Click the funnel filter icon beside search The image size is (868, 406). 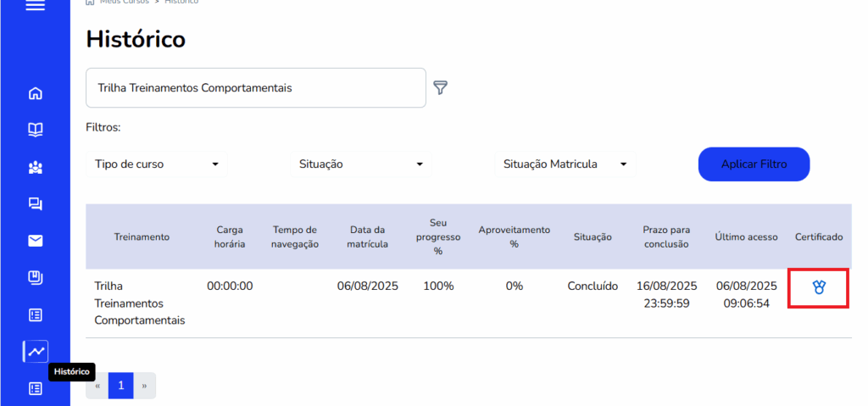440,87
